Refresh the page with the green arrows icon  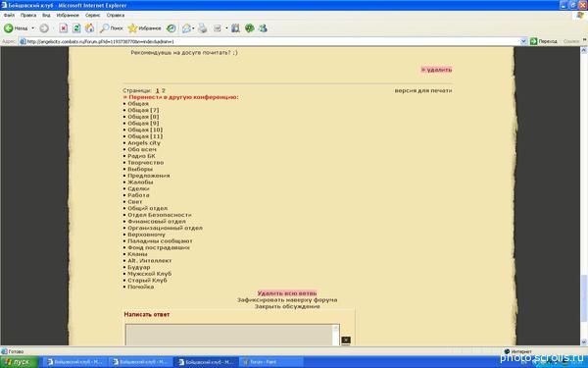(x=76, y=28)
